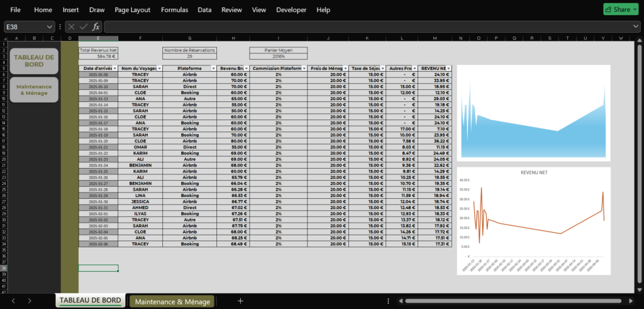Select the Maintenance & Ménage sheet tab

172,301
